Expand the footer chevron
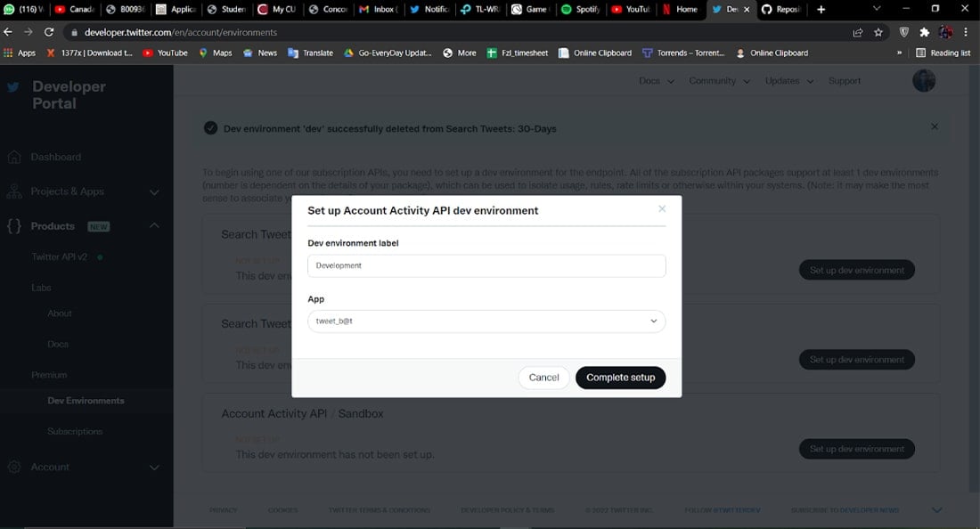The height and width of the screenshot is (529, 980). (937, 510)
